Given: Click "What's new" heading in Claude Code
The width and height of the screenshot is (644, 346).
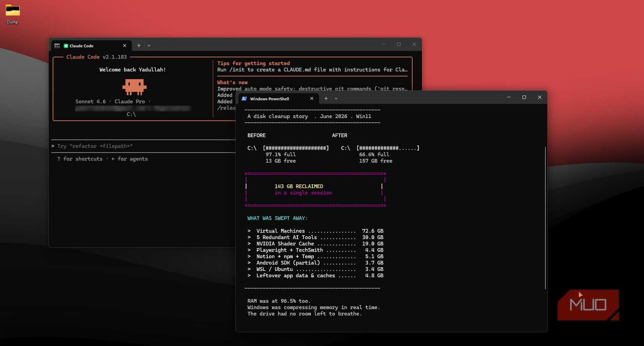Looking at the screenshot, I should [232, 82].
